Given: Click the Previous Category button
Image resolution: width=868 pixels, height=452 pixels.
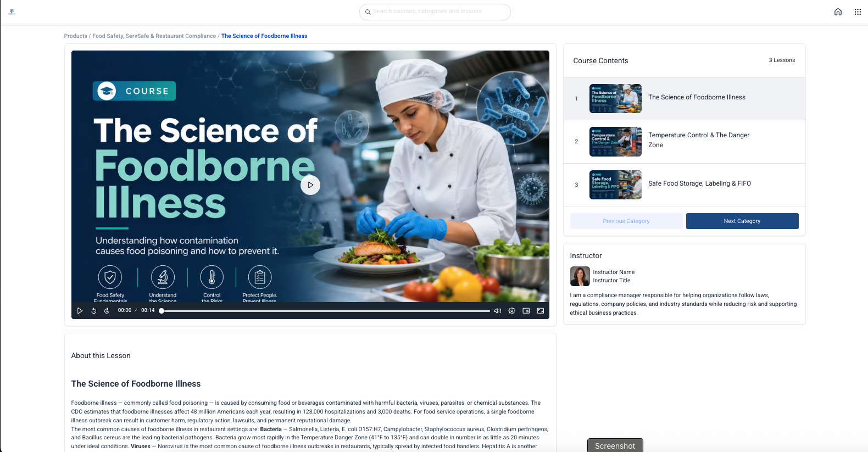Looking at the screenshot, I should (x=626, y=221).
